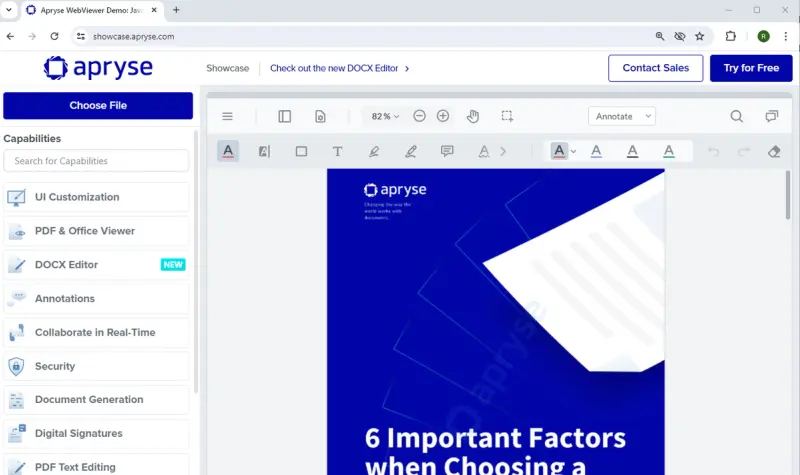Click the zoom out minus icon
Screen dimensions: 800x475
click(419, 116)
